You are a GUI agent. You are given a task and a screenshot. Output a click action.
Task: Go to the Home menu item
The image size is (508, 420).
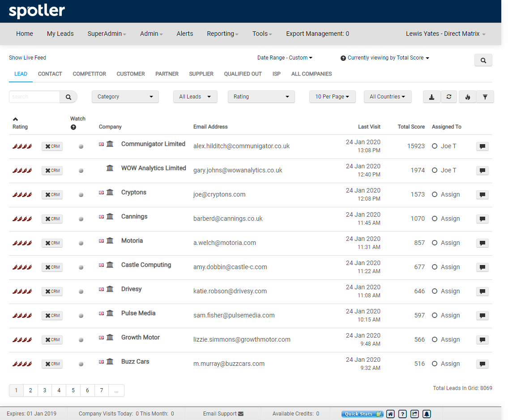(x=25, y=34)
